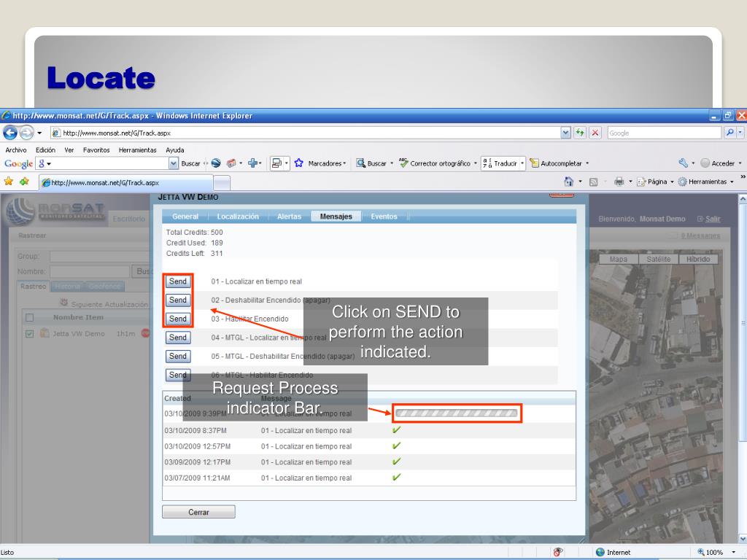Click in the address bar URL field
Screen dimensions: 747x560
(305, 133)
